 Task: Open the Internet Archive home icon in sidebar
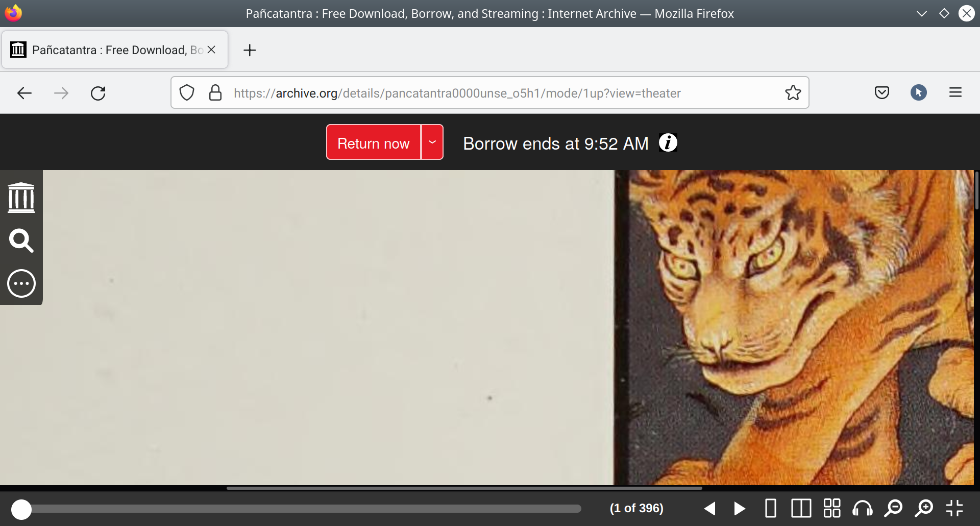point(21,198)
